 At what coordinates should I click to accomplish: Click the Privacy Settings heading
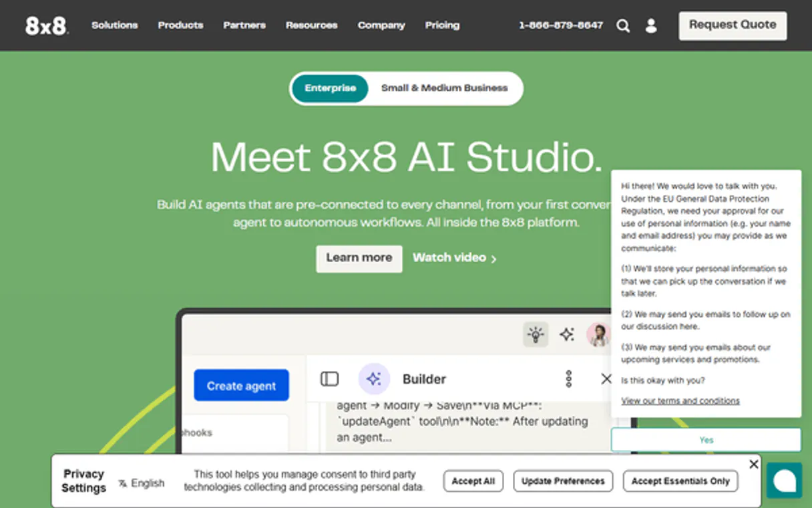83,481
